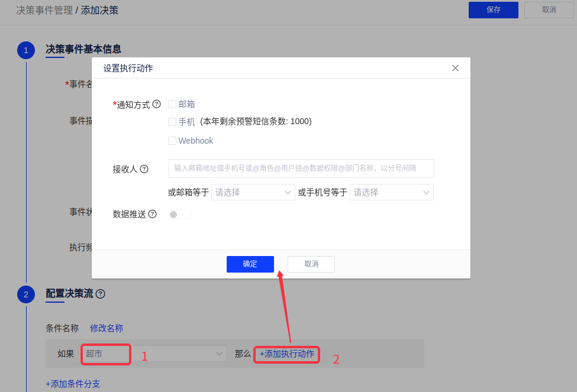Click help icon beside 接收人 label
The width and height of the screenshot is (577, 392).
coord(144,169)
